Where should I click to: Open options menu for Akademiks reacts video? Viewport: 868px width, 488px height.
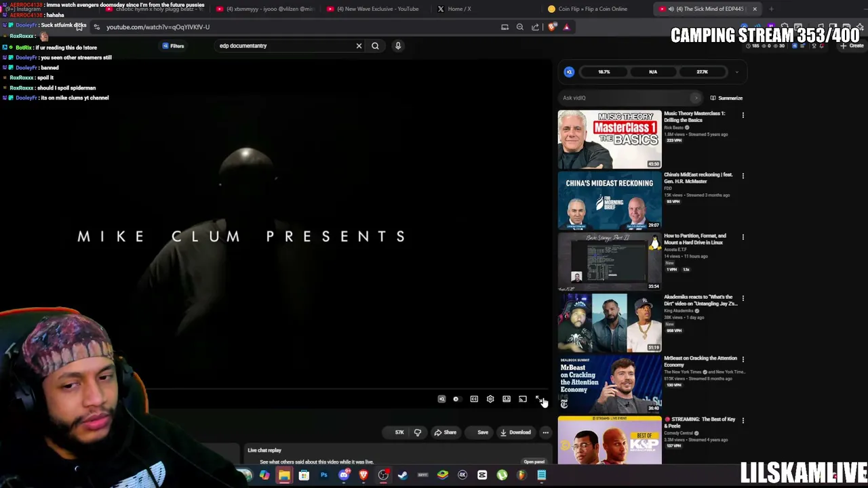743,298
